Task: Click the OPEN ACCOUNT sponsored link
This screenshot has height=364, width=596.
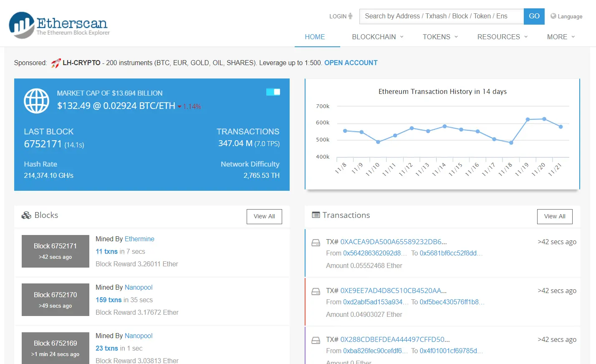Action: point(351,63)
